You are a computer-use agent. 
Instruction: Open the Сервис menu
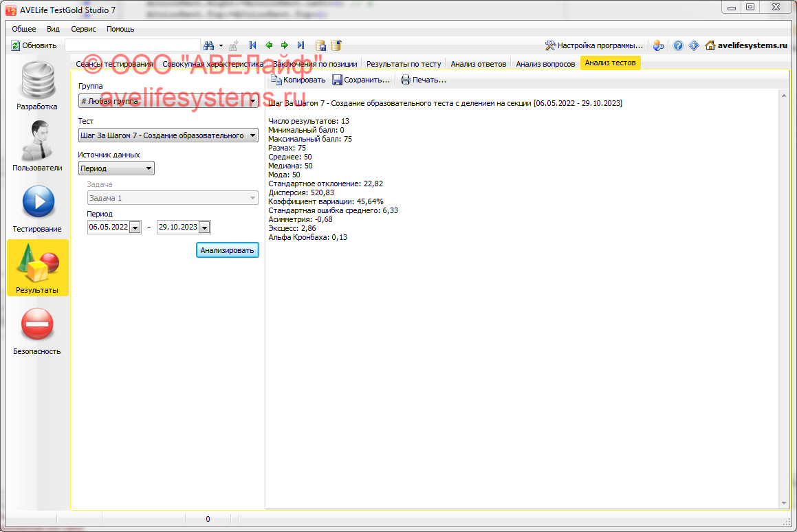tap(83, 29)
